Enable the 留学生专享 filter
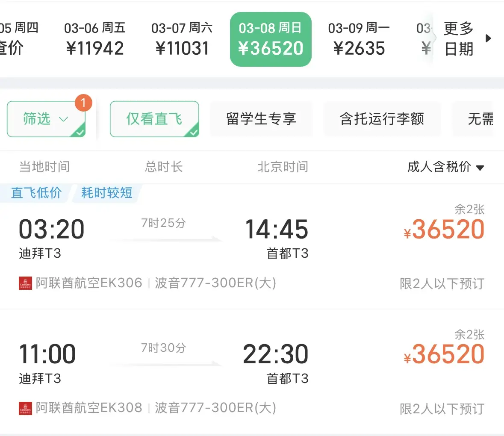This screenshot has height=436, width=504. pyautogui.click(x=261, y=119)
